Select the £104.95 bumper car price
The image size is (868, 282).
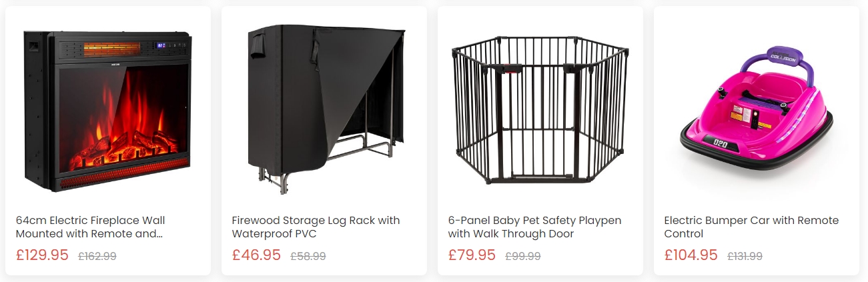[x=691, y=255]
